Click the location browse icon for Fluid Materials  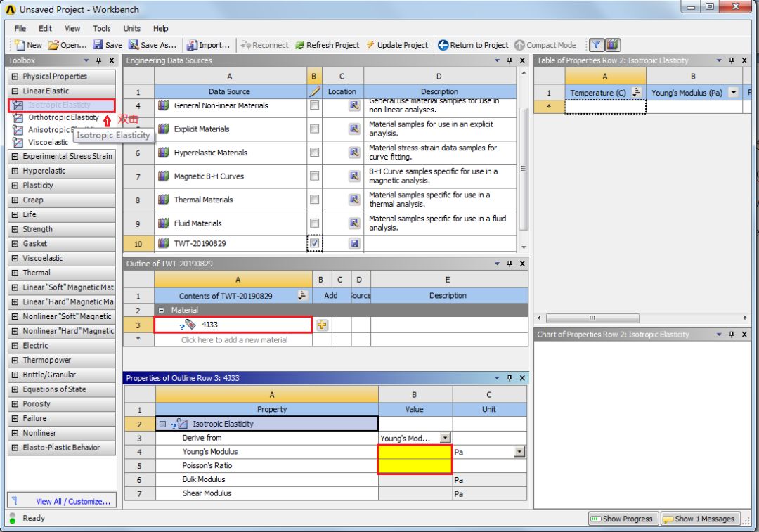coord(354,223)
